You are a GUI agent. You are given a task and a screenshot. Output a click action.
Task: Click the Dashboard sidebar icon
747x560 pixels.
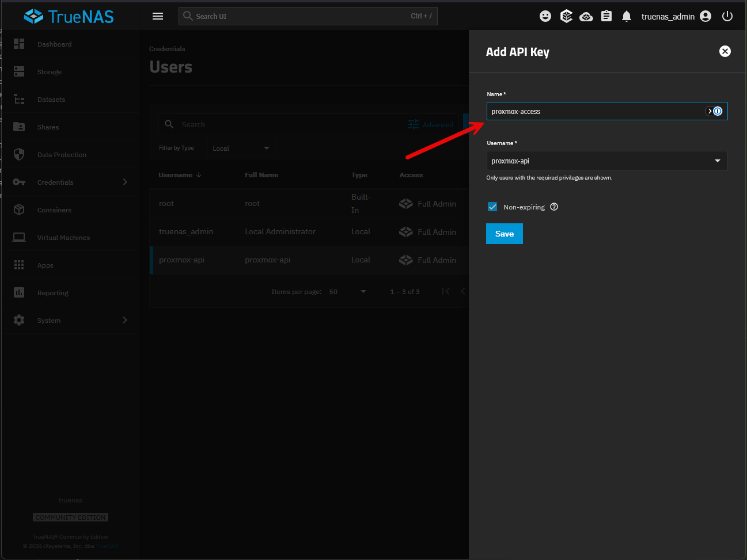19,44
